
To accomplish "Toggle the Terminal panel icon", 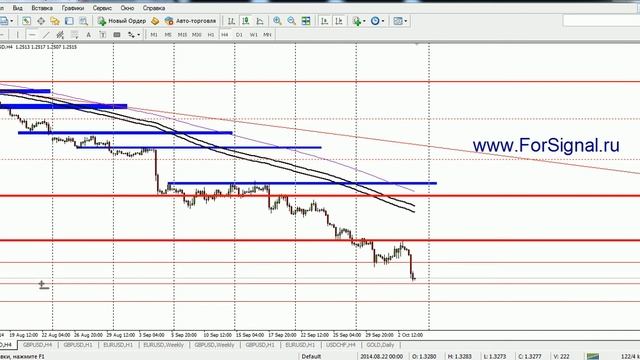I will pyautogui.click(x=69, y=21).
